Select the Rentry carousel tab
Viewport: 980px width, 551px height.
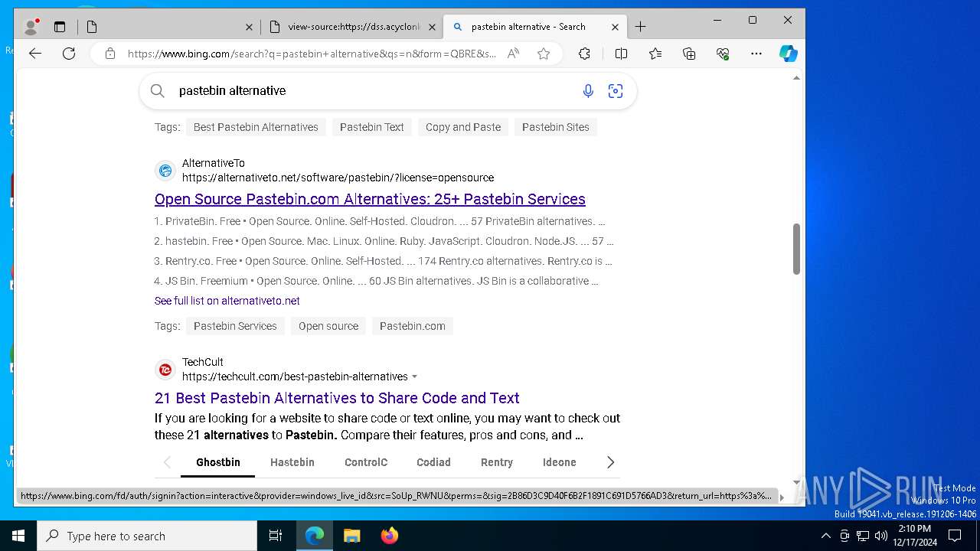[497, 462]
